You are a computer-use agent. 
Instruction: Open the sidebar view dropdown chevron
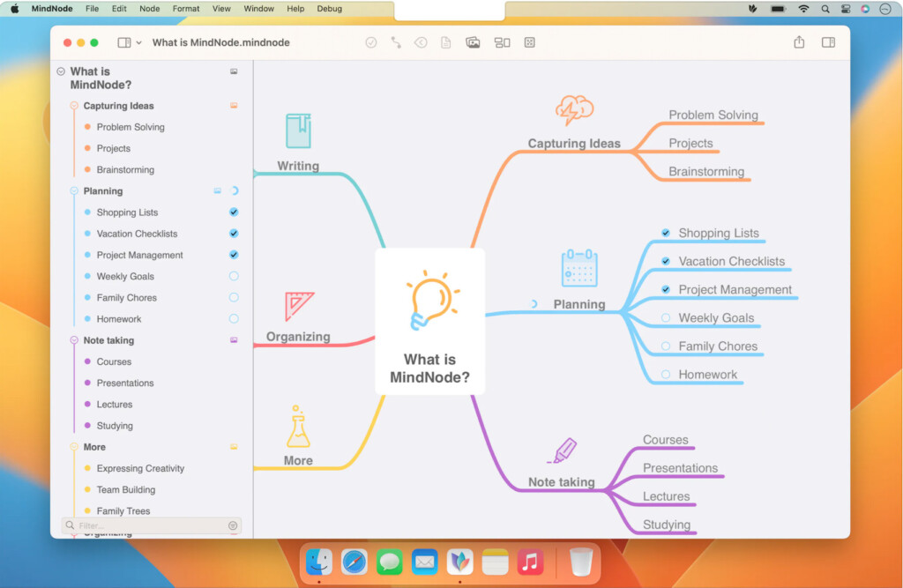tap(138, 43)
